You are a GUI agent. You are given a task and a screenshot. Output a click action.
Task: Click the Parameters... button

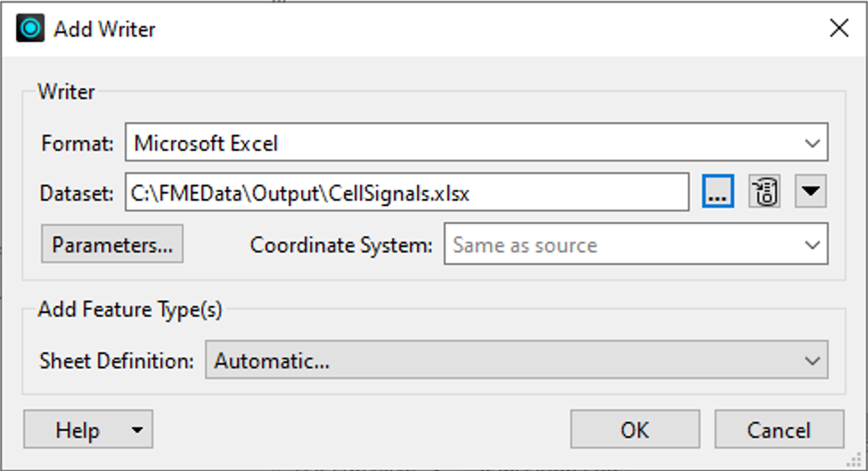click(x=112, y=244)
